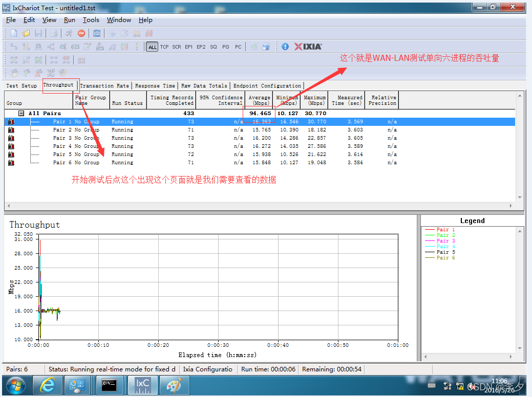
Task: Toggle the ALL pairs filter
Action: pyautogui.click(x=153, y=47)
